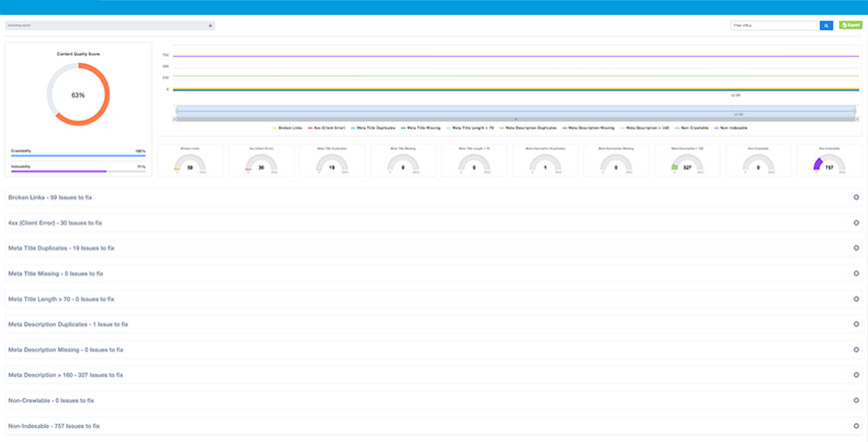Screen dimensions: 868x442
Task: Click plus icon for Meta Description > 160
Action: click(x=856, y=375)
